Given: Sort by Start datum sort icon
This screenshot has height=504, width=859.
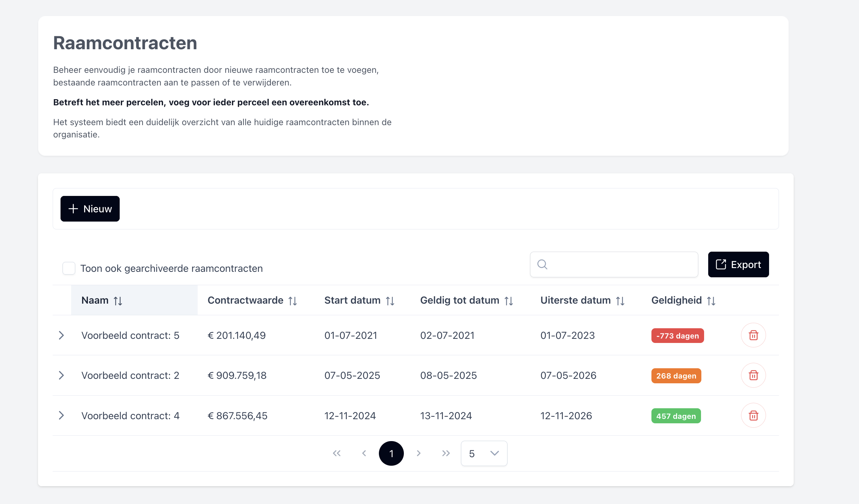Looking at the screenshot, I should coord(390,301).
